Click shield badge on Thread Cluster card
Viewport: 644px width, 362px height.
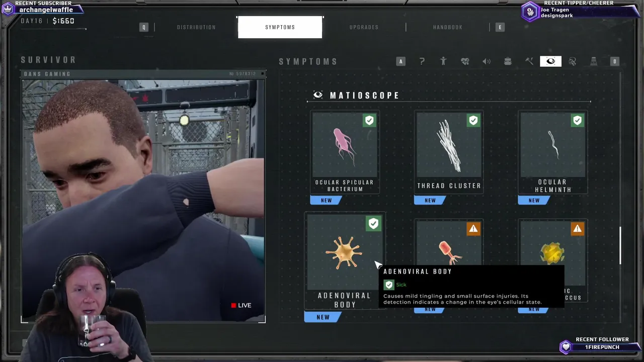473,120
